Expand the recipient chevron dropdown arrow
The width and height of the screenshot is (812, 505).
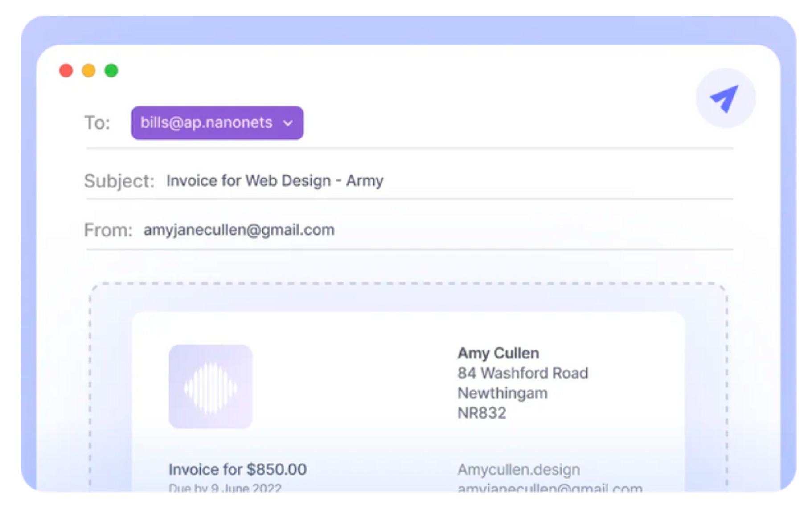[288, 123]
